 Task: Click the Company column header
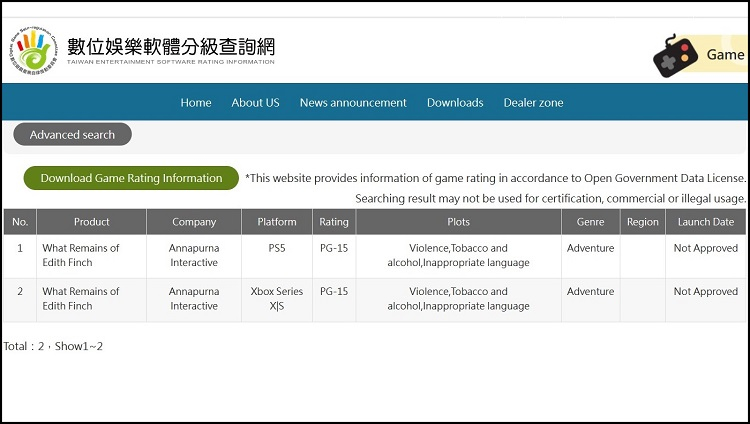194,222
